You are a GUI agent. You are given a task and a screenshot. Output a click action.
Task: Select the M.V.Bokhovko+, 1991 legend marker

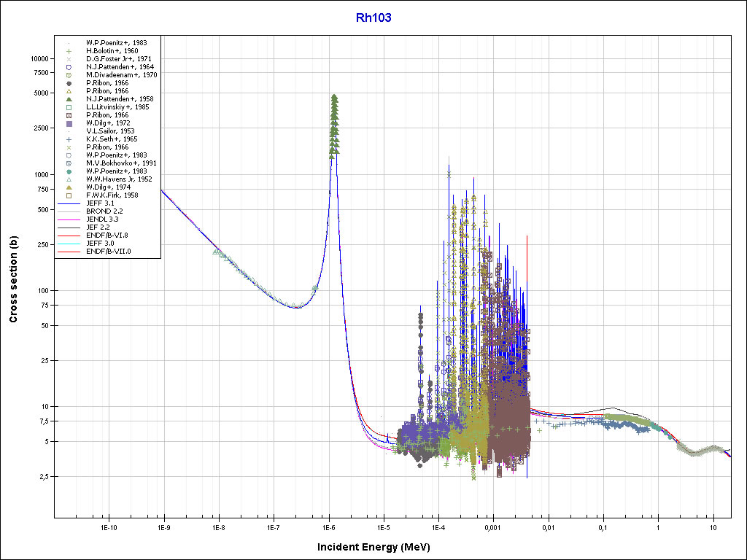click(68, 163)
